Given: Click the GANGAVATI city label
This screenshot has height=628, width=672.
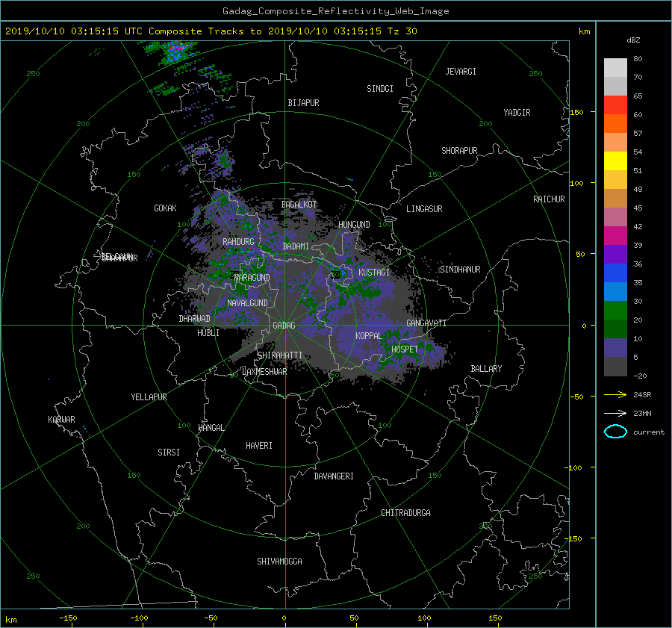Looking at the screenshot, I should coord(426,323).
